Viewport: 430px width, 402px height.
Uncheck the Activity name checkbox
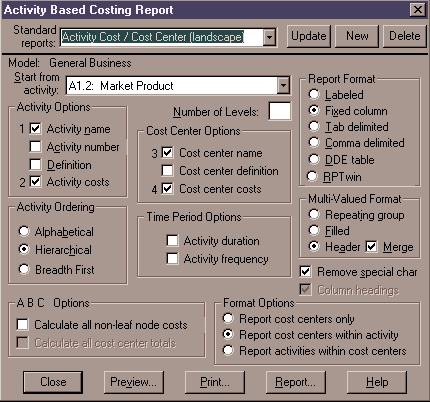pos(35,129)
